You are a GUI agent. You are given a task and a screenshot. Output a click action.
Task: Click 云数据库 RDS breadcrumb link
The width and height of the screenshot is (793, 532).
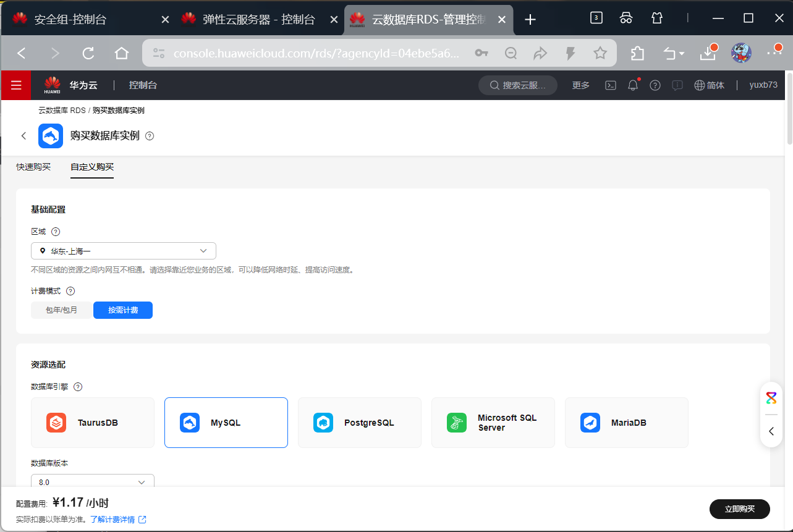(62, 111)
